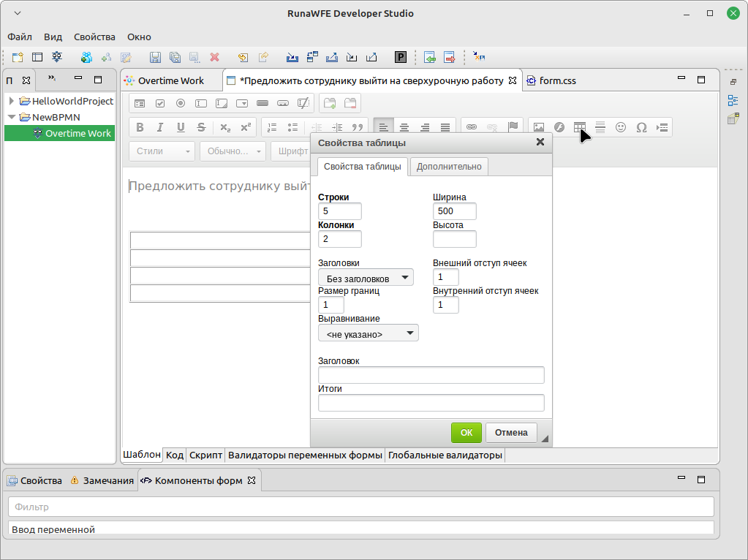748x560 pixels.
Task: Insert a textarea form element
Action: [222, 103]
